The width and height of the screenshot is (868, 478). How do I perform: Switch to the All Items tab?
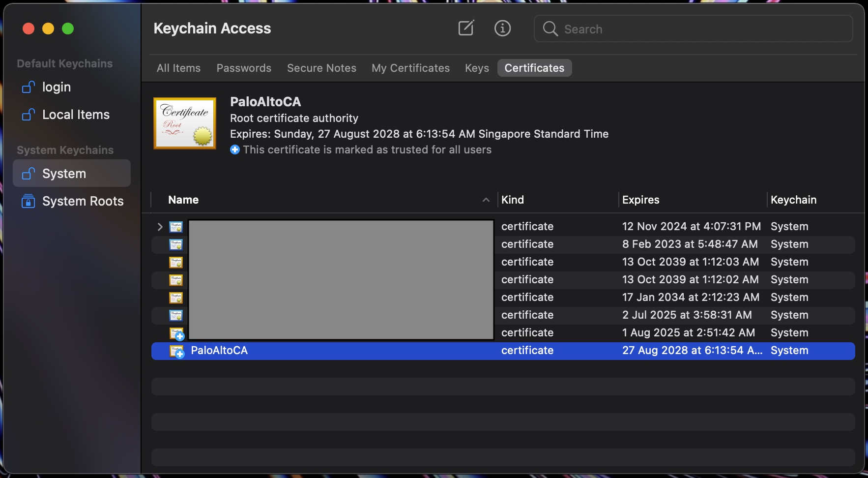178,68
